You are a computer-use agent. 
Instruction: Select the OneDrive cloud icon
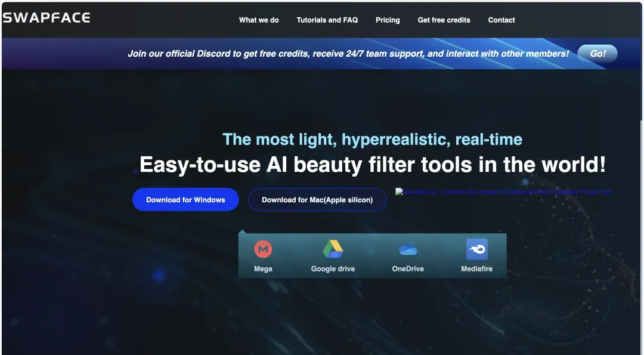point(408,249)
